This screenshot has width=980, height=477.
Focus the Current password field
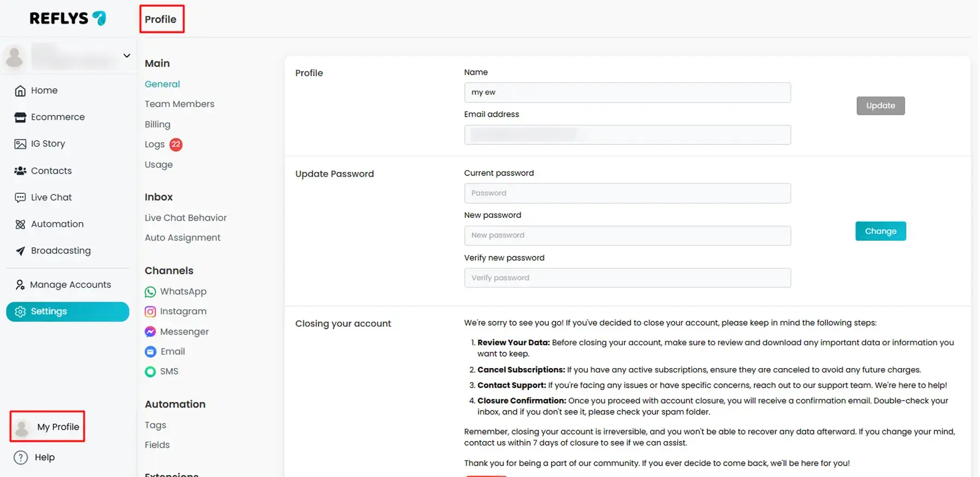pyautogui.click(x=627, y=193)
